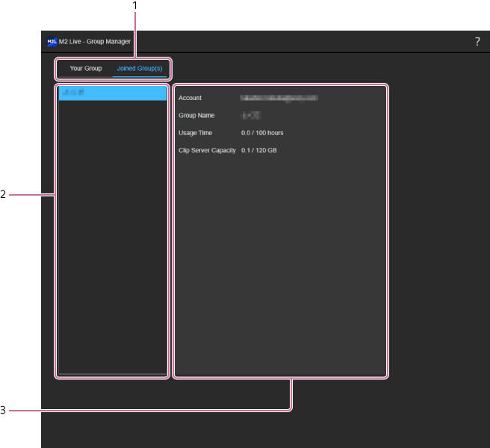Click the 0.1 / 120 GB value
The height and width of the screenshot is (448, 490).
(x=258, y=150)
